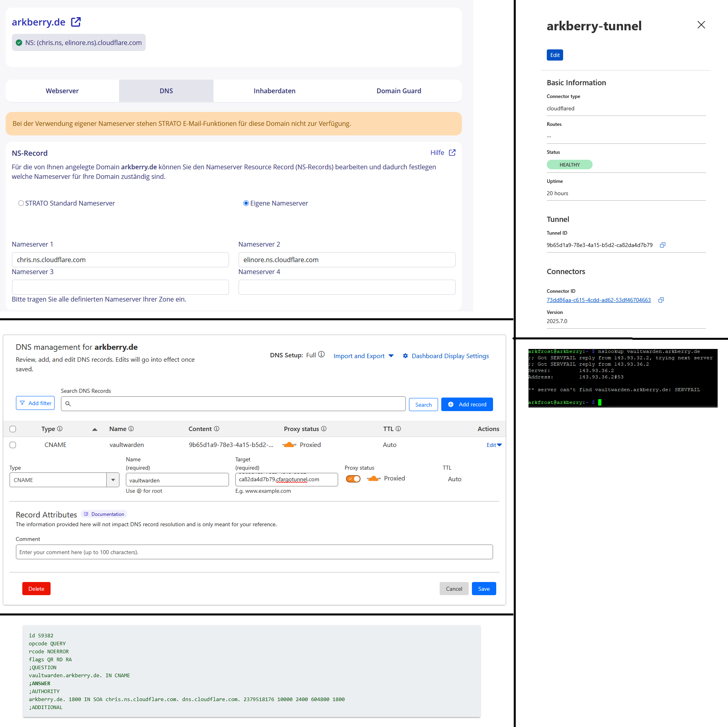728x727 pixels.
Task: Open arkberry.de external link icon
Action: click(76, 22)
